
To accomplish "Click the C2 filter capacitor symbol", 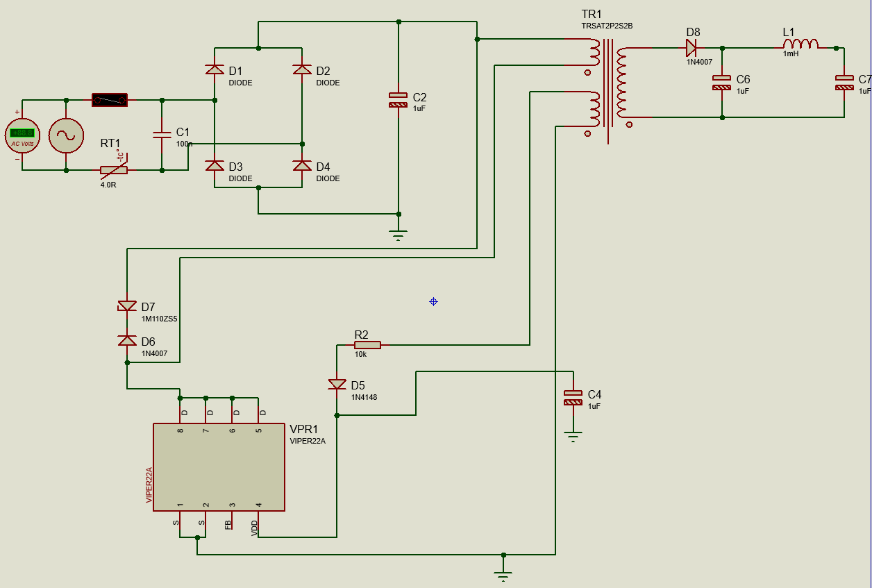I will click(399, 100).
